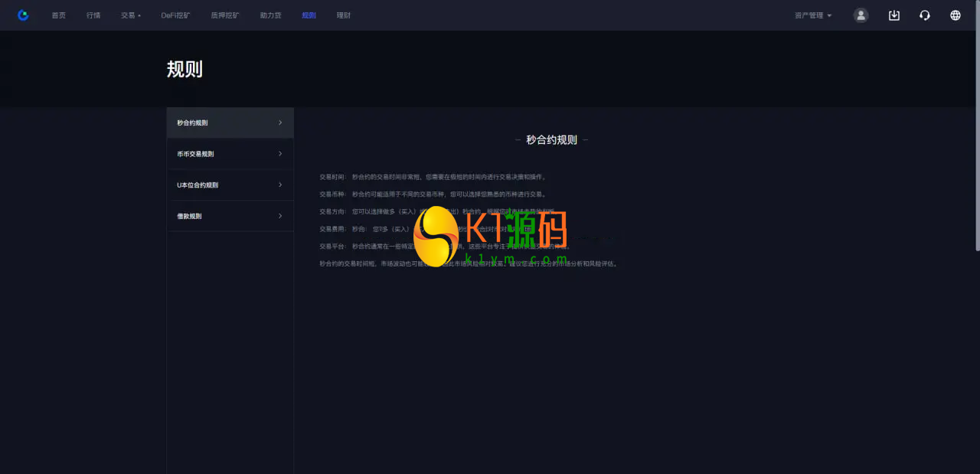
Task: Click the site logo in the navbar
Action: click(x=23, y=15)
